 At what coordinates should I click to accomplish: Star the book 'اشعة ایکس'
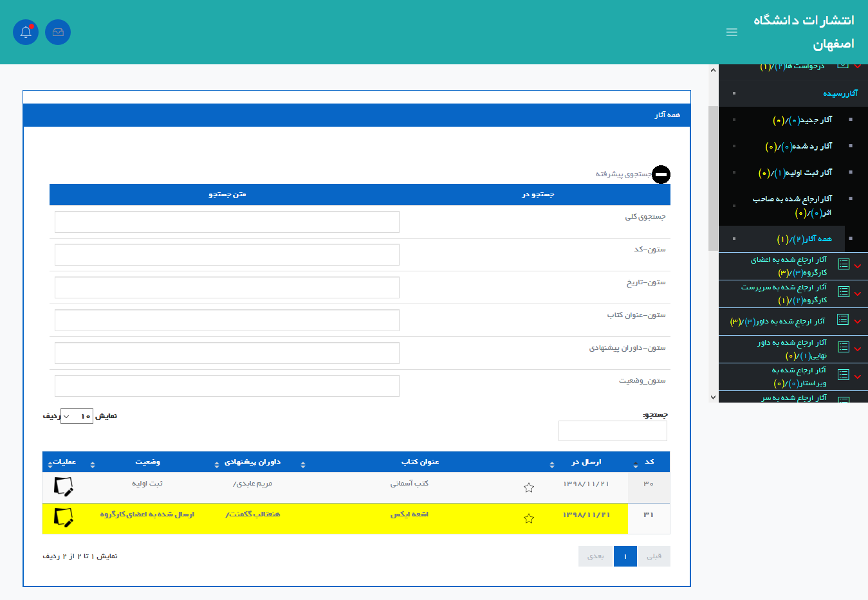coord(529,518)
